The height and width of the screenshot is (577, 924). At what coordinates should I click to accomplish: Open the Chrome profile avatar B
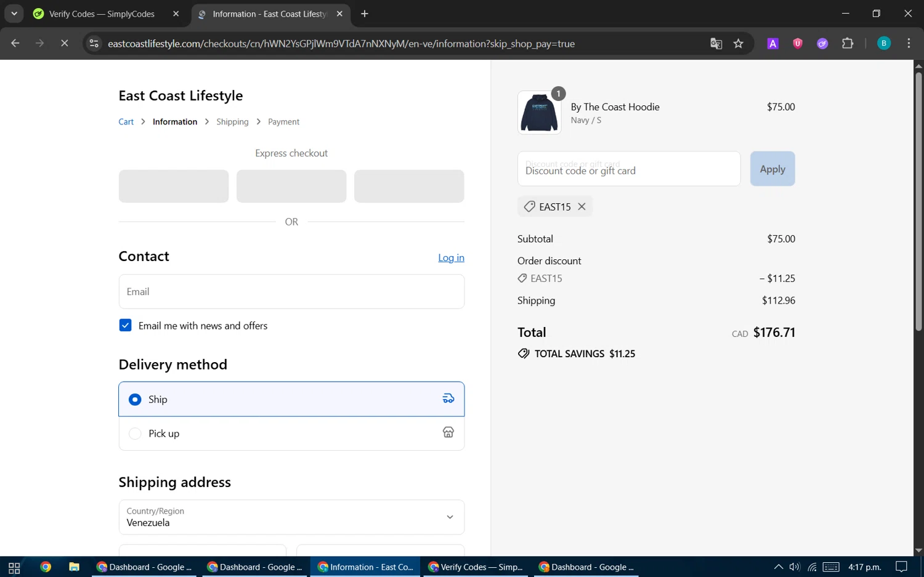pyautogui.click(x=884, y=43)
